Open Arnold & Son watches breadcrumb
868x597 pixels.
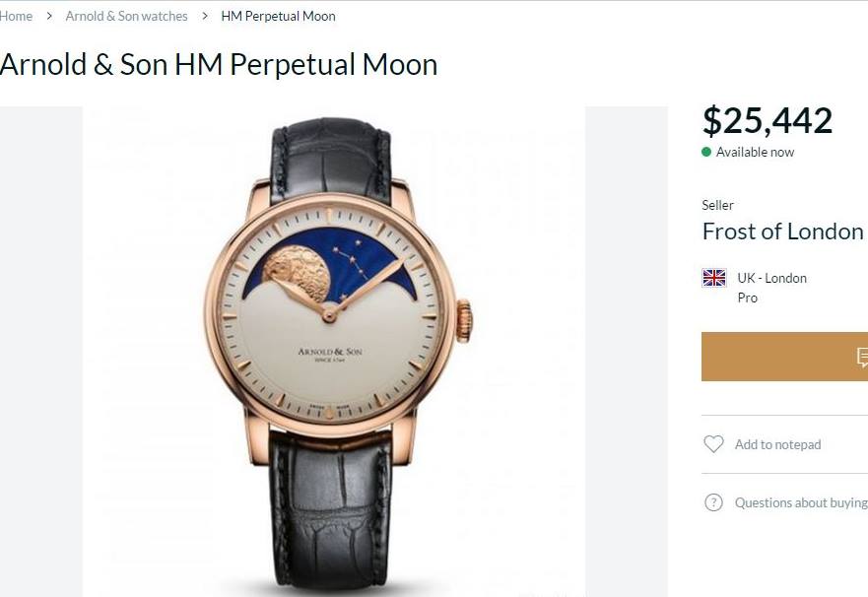pyautogui.click(x=126, y=16)
